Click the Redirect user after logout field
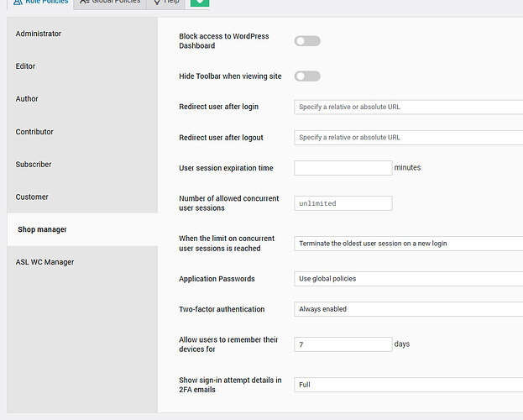Image resolution: width=523 pixels, height=420 pixels. pos(408,137)
